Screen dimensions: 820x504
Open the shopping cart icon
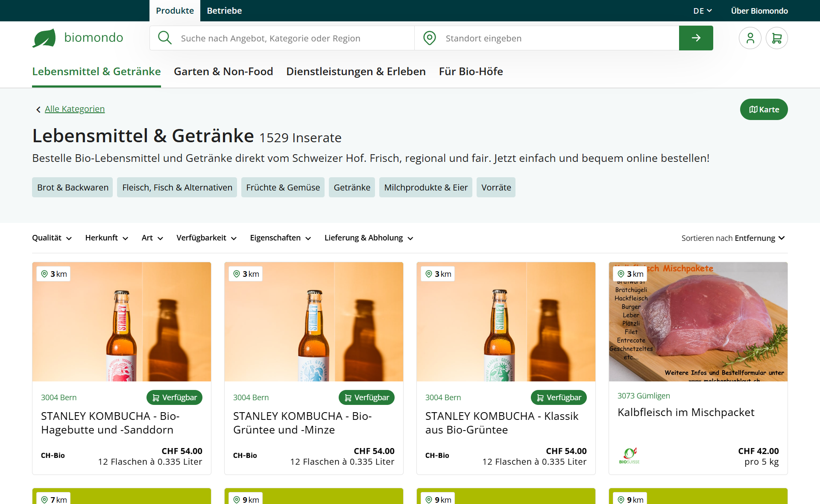776,38
